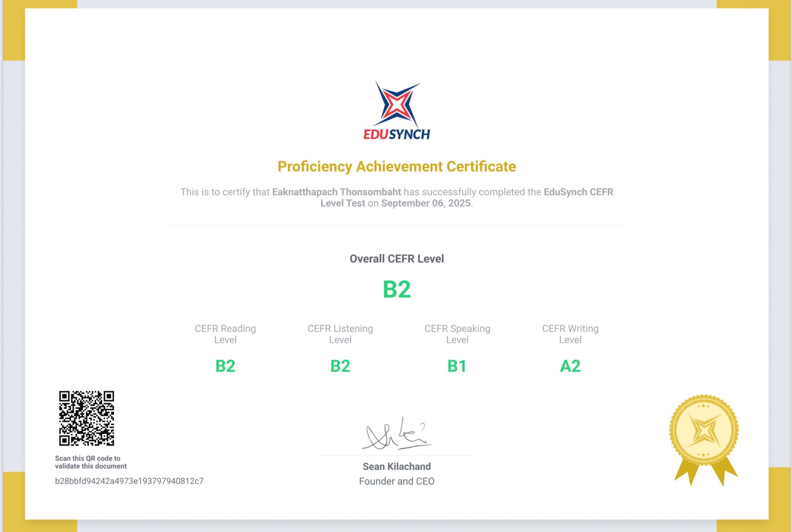Image resolution: width=792 pixels, height=532 pixels.
Task: Click the large overall B2 grade
Action: point(397,289)
